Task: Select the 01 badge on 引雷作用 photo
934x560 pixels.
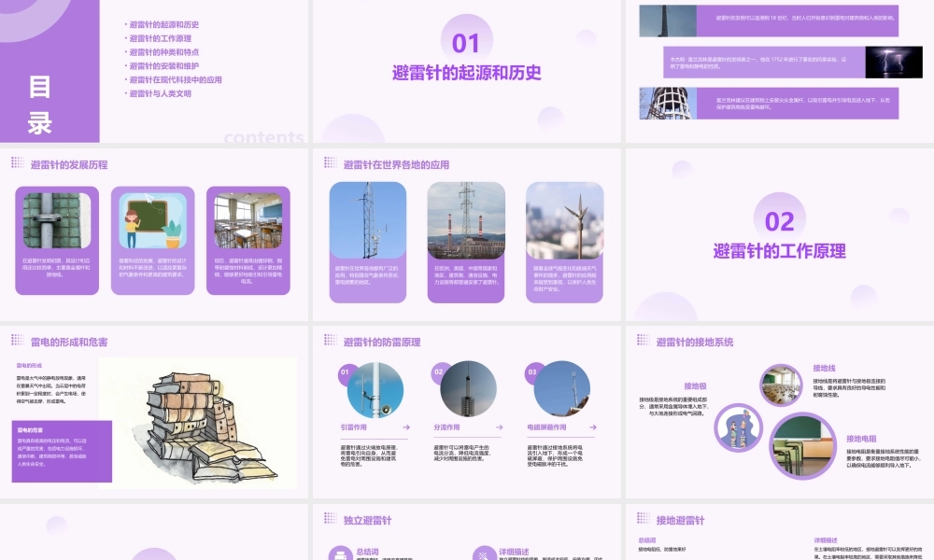Action: coord(345,372)
